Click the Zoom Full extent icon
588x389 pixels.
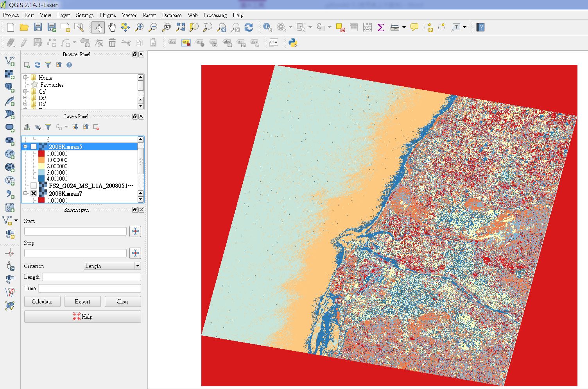pyautogui.click(x=180, y=27)
